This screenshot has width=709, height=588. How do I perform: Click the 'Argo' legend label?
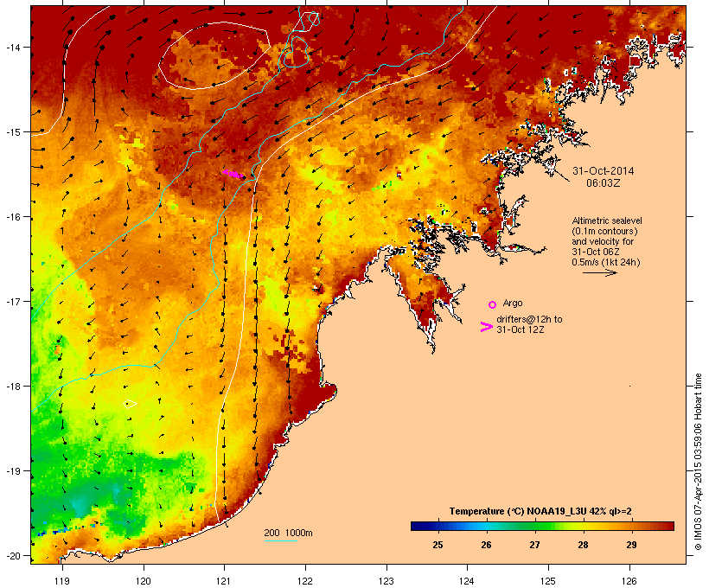click(513, 303)
